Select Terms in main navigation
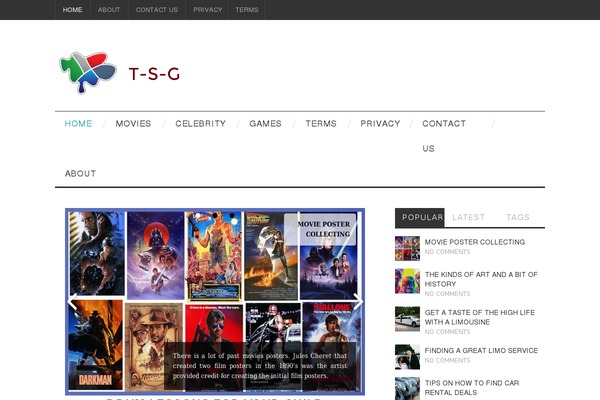Viewport: 600px width, 400px height. tap(321, 124)
